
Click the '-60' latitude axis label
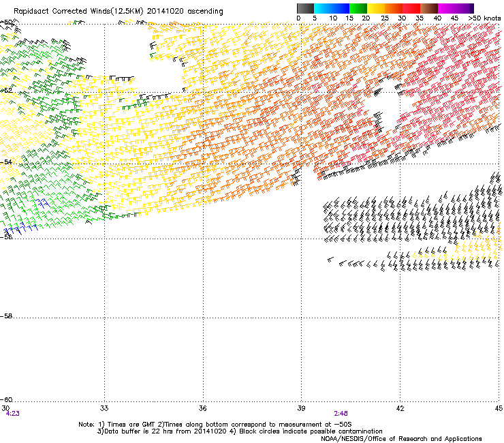6,399
